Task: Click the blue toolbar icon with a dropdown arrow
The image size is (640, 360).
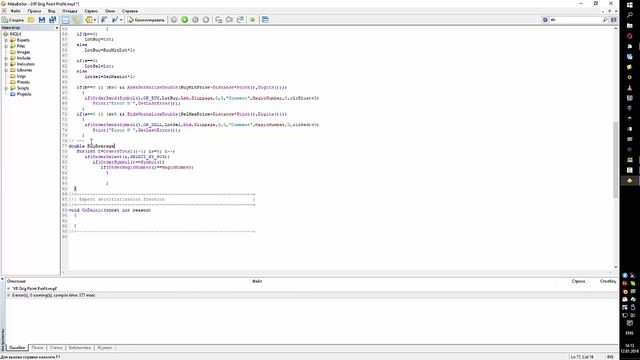Action: pyautogui.click(x=115, y=20)
